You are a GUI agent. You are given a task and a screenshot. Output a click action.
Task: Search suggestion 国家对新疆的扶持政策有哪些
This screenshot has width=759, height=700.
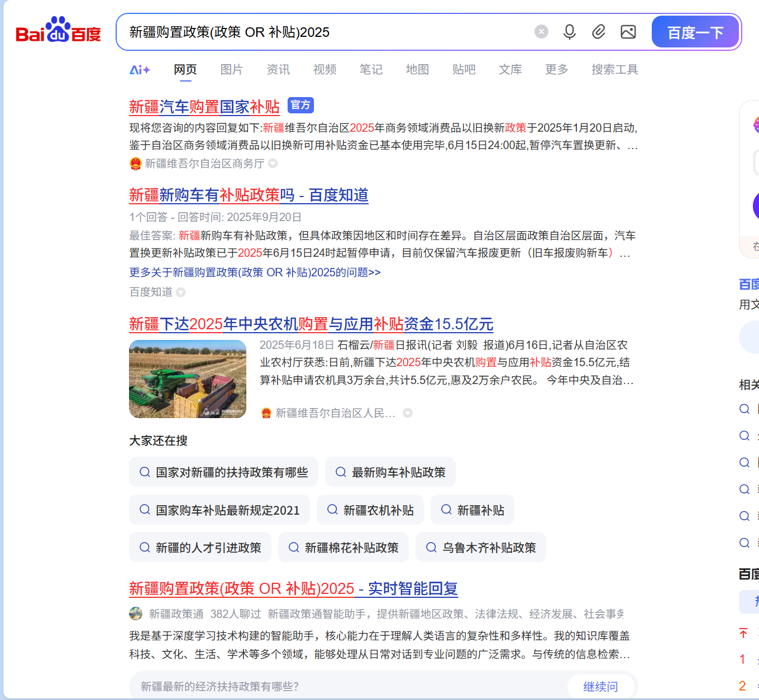[x=223, y=472]
